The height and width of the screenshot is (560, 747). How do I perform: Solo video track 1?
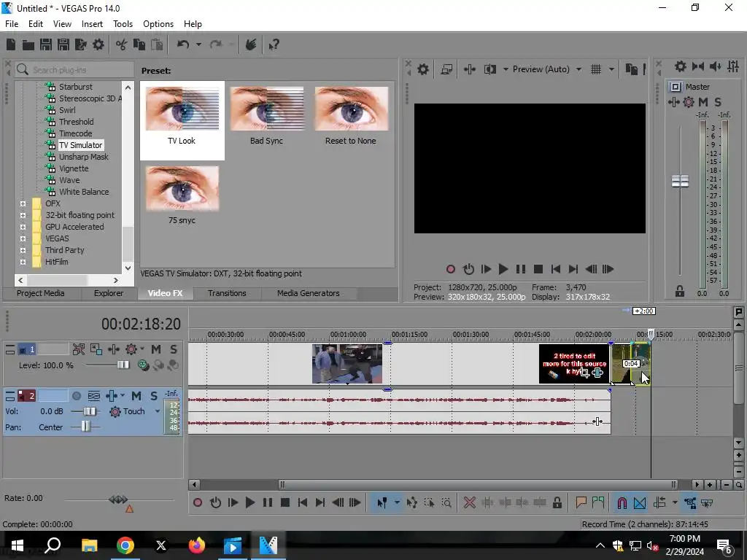174,349
